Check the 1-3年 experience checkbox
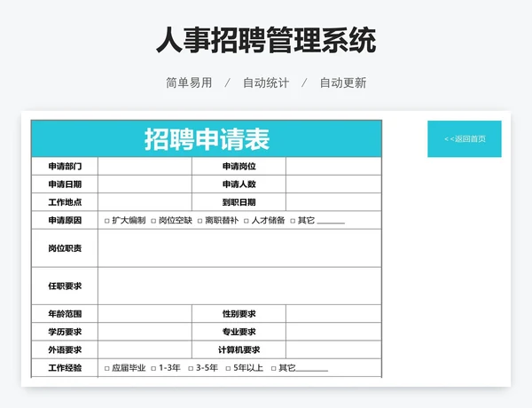Image resolution: width=532 pixels, height=408 pixels. pyautogui.click(x=153, y=368)
